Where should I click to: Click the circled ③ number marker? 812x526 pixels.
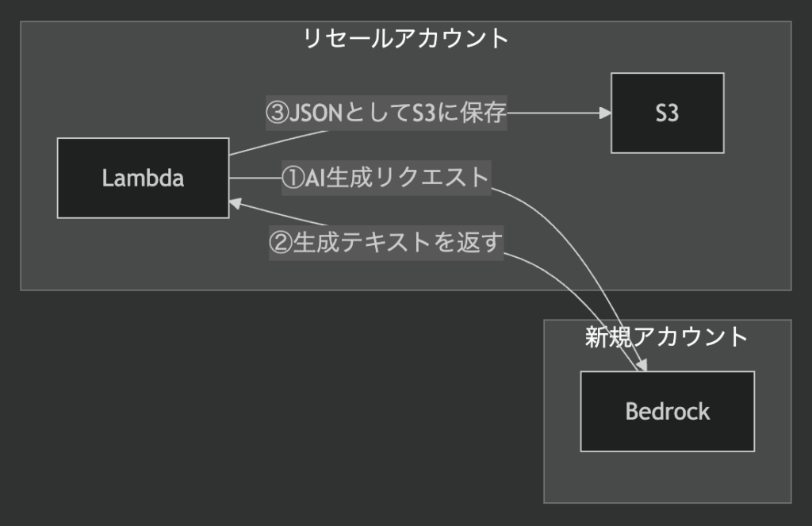point(277,113)
